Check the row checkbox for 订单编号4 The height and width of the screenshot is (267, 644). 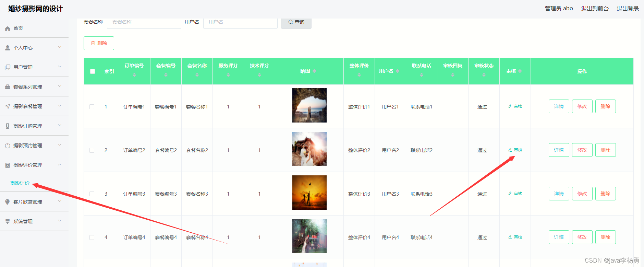pyautogui.click(x=92, y=237)
